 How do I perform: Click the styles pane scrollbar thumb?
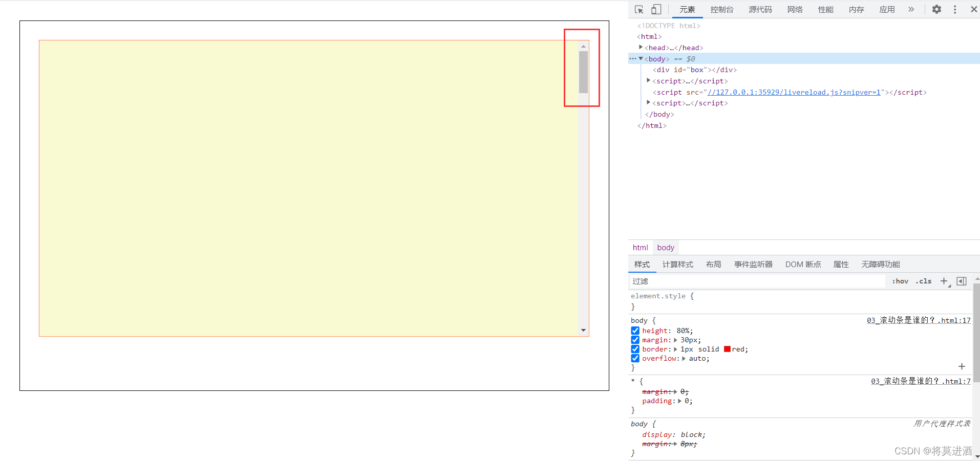(976, 333)
